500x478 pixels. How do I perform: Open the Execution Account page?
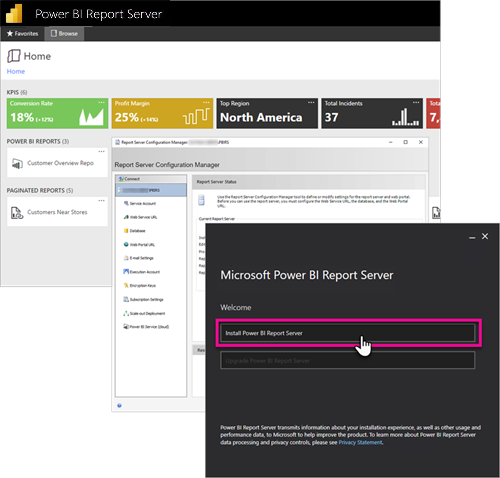142,272
